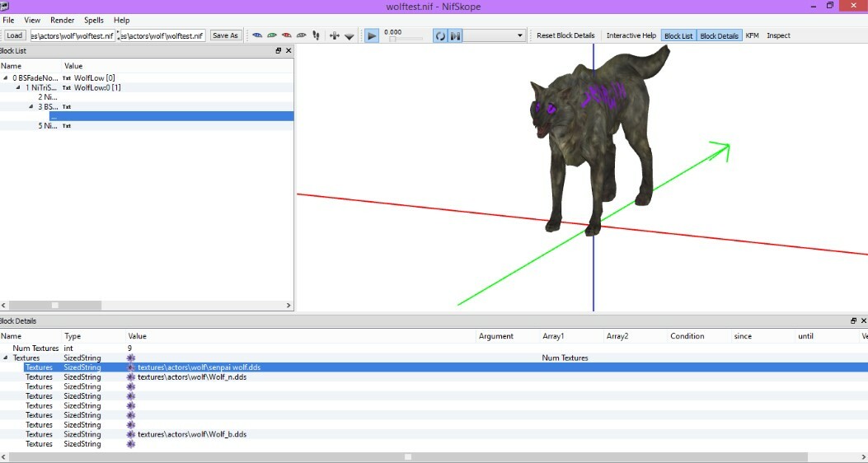Image resolution: width=868 pixels, height=463 pixels.
Task: Toggle the animation loop button
Action: coord(440,36)
